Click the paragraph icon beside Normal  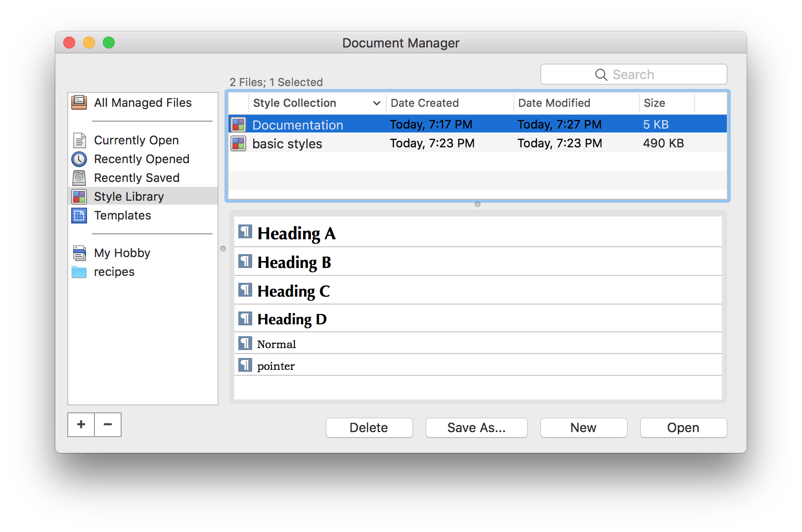click(245, 343)
